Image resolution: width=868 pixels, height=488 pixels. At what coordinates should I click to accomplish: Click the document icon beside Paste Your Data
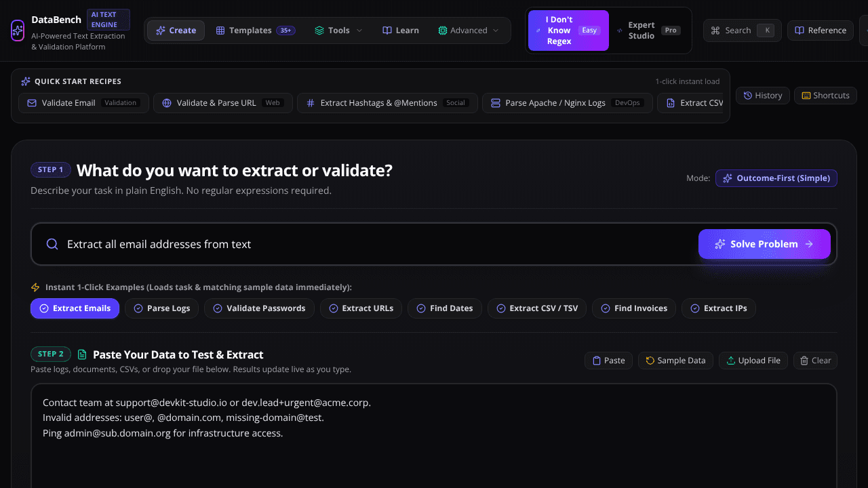pos(82,354)
